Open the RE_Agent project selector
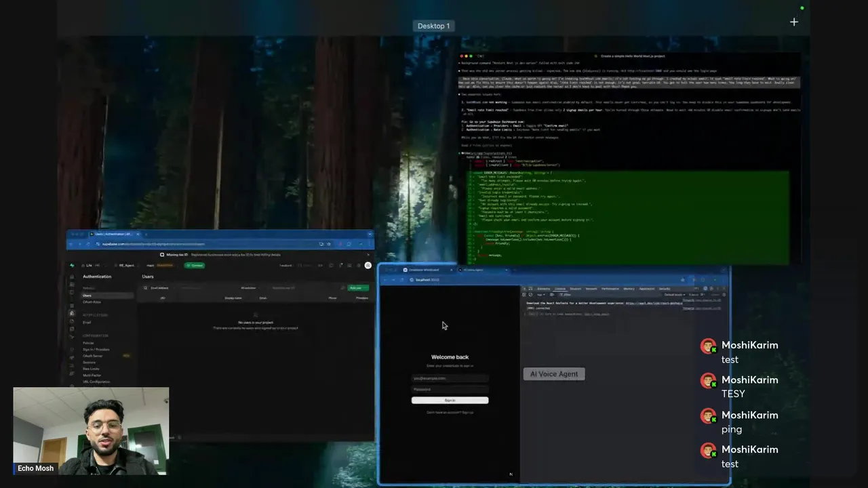This screenshot has width=868, height=488. (127, 266)
